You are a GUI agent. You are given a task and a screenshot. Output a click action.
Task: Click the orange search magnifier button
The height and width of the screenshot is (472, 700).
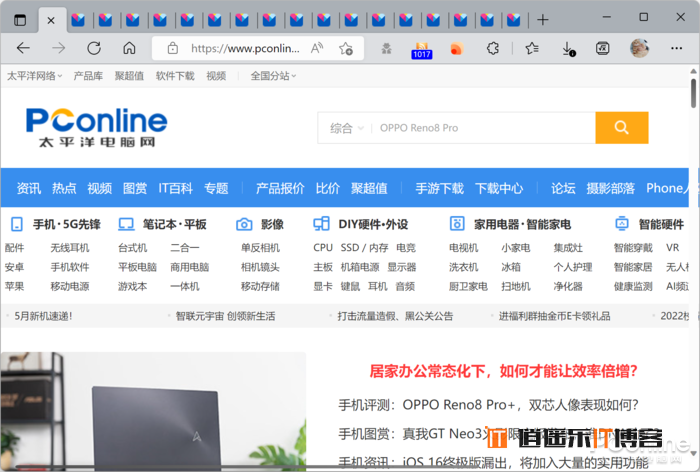(x=621, y=127)
